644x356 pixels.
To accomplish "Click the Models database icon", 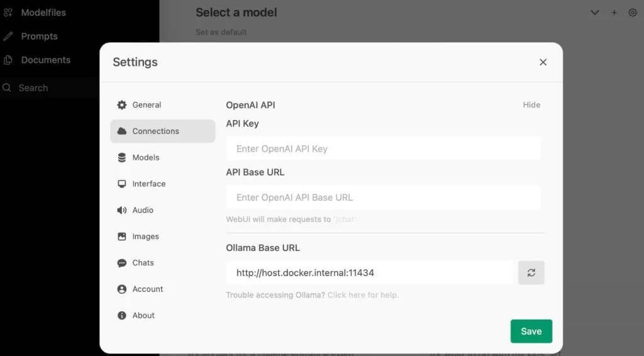I will pos(122,158).
